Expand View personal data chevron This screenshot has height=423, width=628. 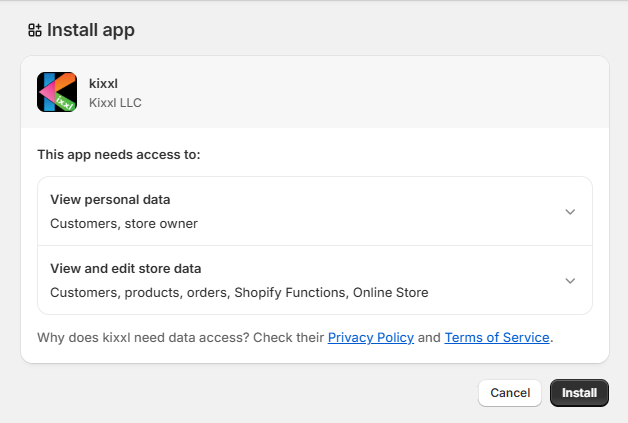570,212
